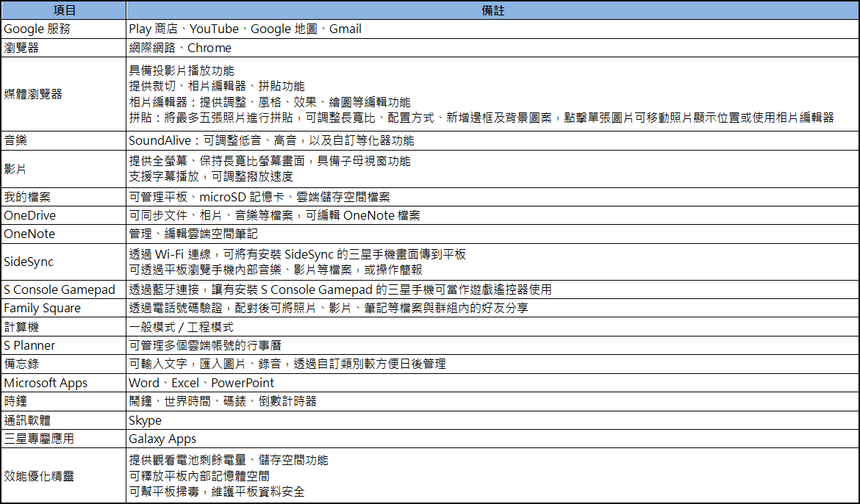Click the SoundAlive note in the 音樂 row

pos(271,140)
